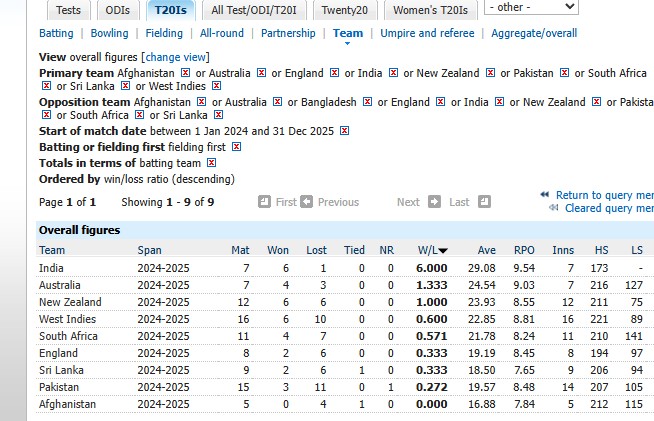
Task: Remove Sri Lanka from Primary team filter
Action: pyautogui.click(x=125, y=86)
